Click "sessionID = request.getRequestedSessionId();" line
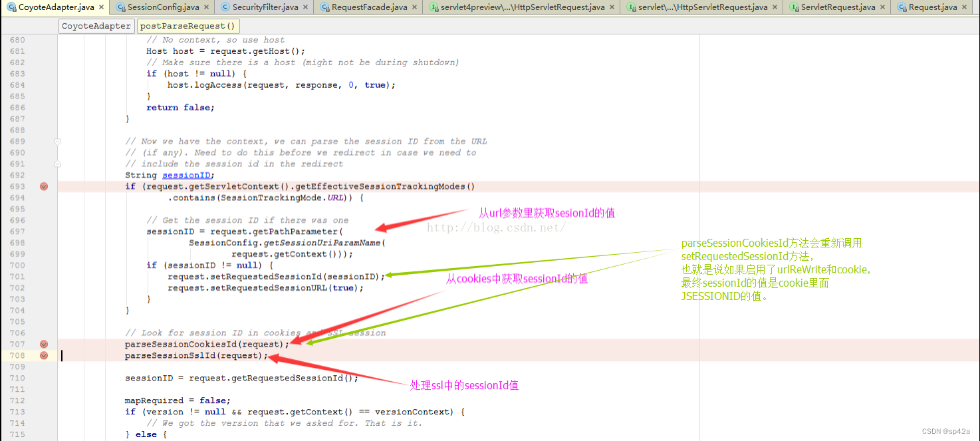980x441 pixels. click(242, 378)
